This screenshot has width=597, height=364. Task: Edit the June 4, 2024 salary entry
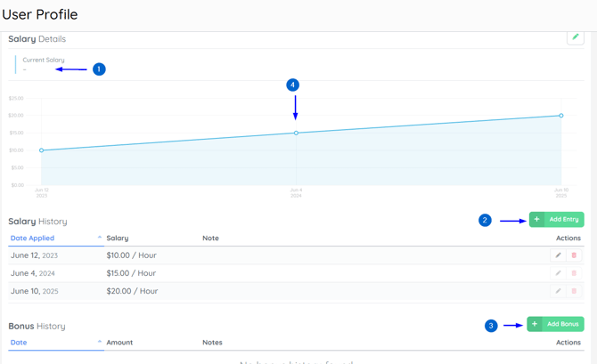tap(559, 273)
